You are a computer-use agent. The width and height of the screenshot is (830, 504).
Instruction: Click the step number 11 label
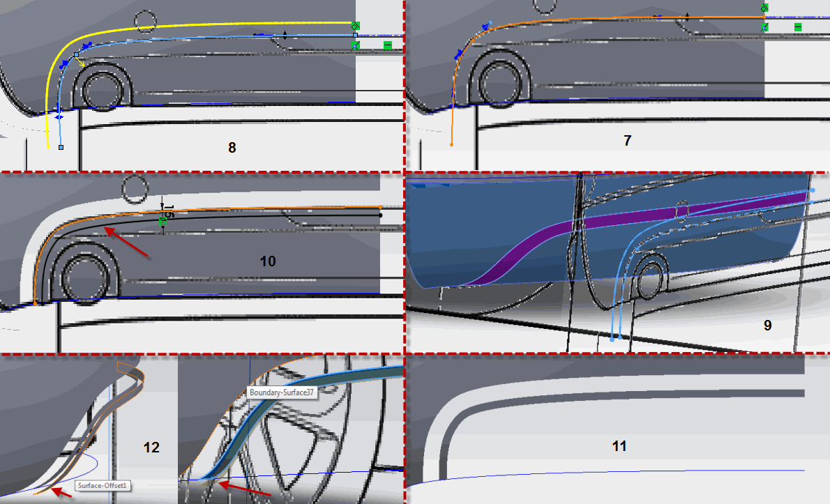[x=619, y=446]
